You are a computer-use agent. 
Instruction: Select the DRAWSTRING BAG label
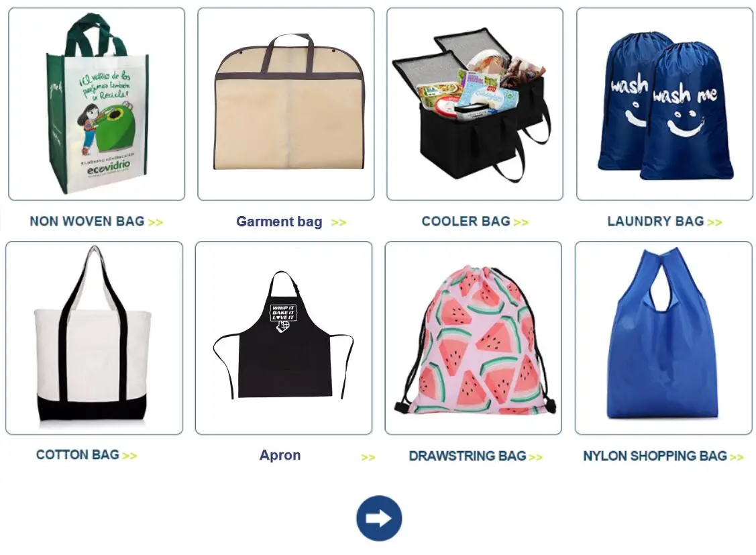click(467, 456)
